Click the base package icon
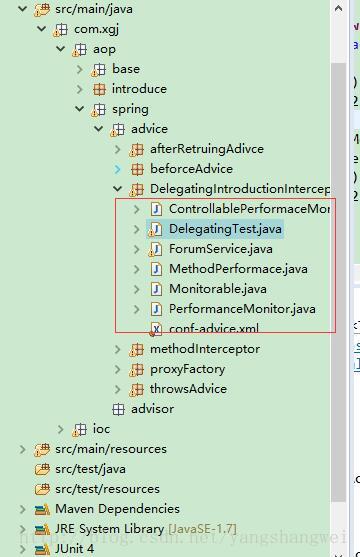This screenshot has width=360, height=557. tap(98, 70)
